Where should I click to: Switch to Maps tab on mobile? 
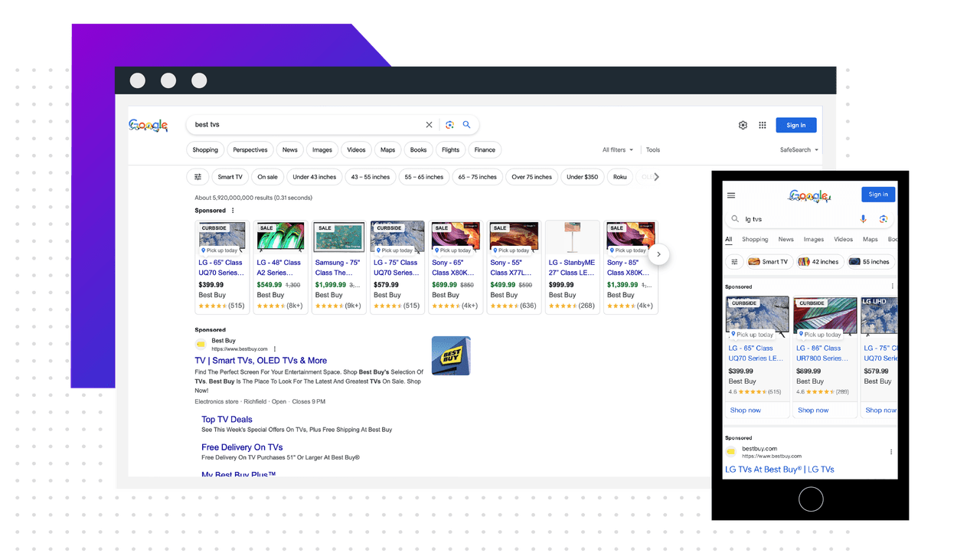(x=871, y=240)
